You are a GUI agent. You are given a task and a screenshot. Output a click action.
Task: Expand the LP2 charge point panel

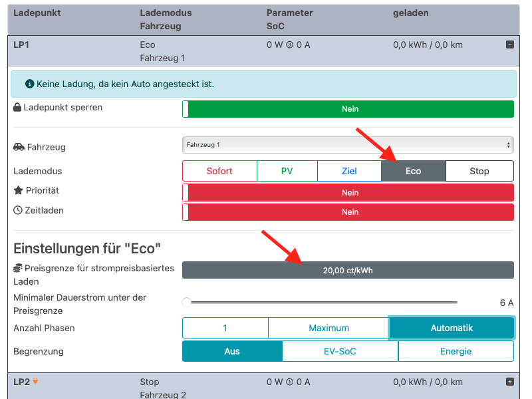510,382
